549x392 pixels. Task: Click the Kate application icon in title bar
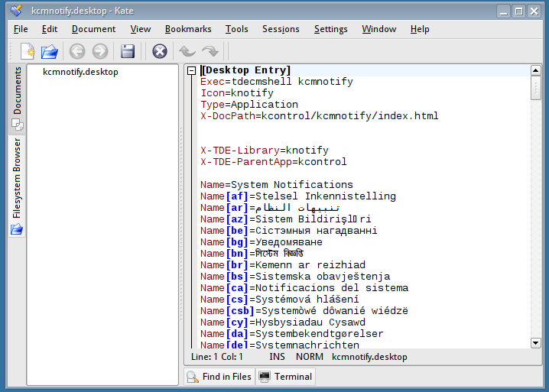16,11
